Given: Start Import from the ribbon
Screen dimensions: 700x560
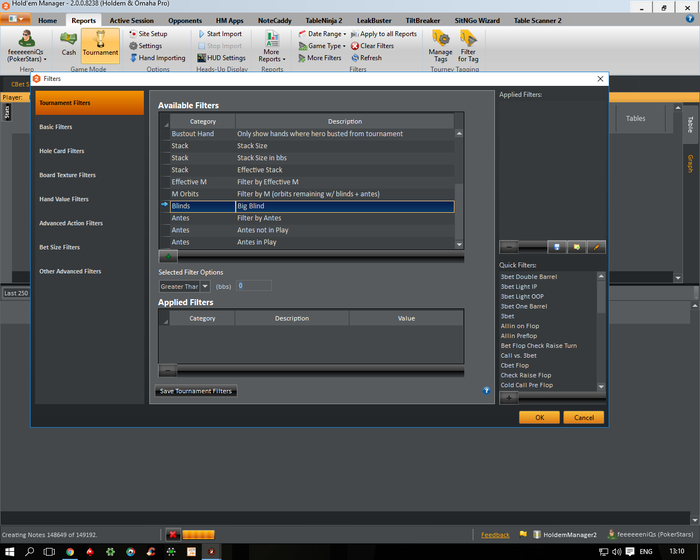Looking at the screenshot, I should click(x=220, y=33).
